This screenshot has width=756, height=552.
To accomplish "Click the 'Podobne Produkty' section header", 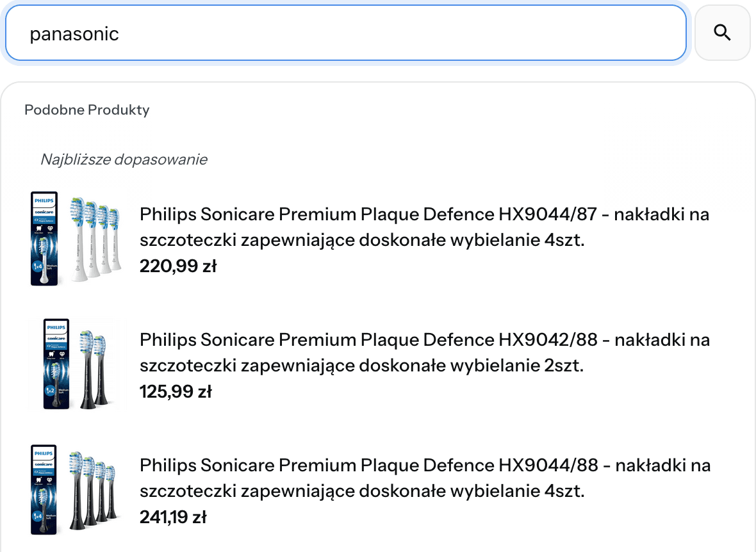I will click(86, 110).
